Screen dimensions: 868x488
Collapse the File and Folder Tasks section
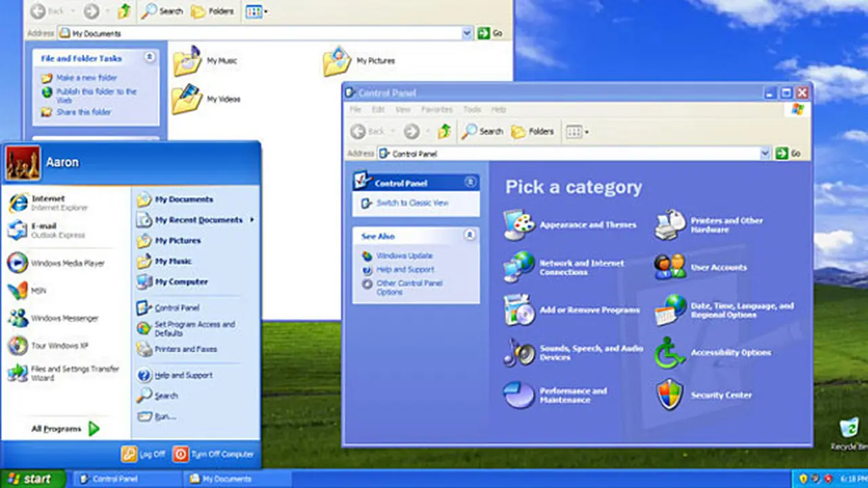click(149, 58)
